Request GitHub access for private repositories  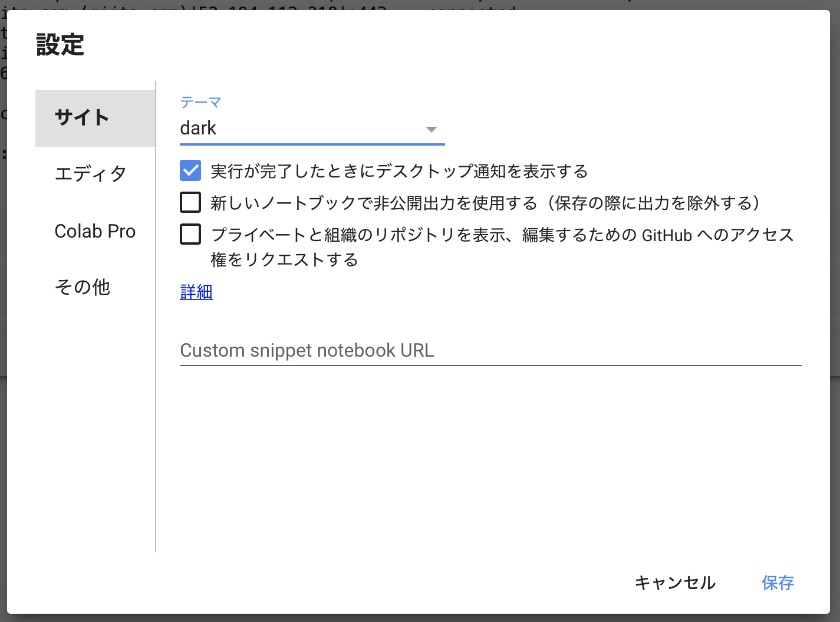tap(190, 234)
